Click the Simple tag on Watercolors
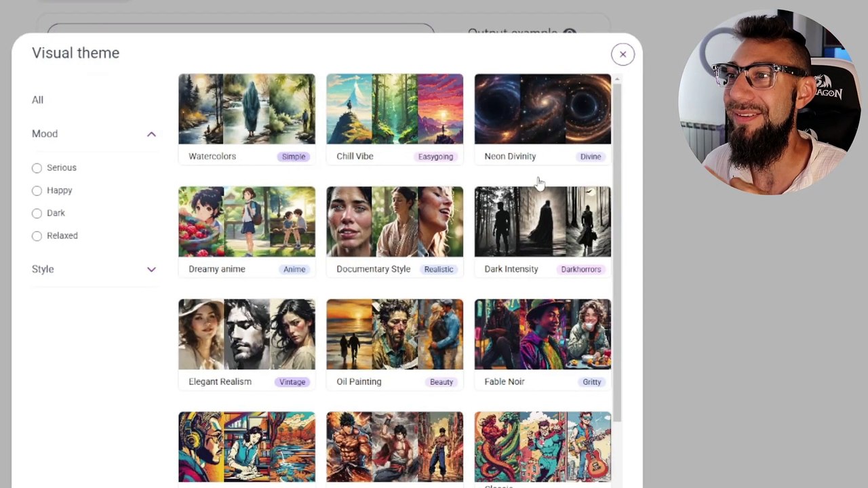 (294, 157)
